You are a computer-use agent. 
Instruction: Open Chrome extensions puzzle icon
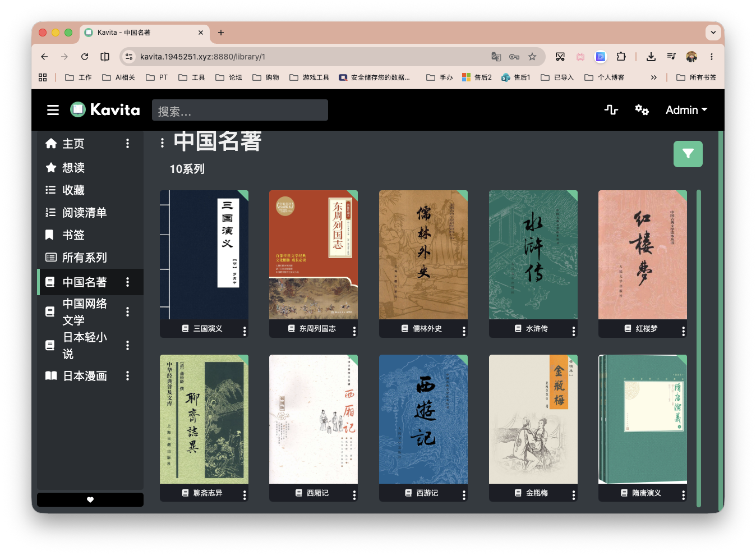tap(621, 57)
